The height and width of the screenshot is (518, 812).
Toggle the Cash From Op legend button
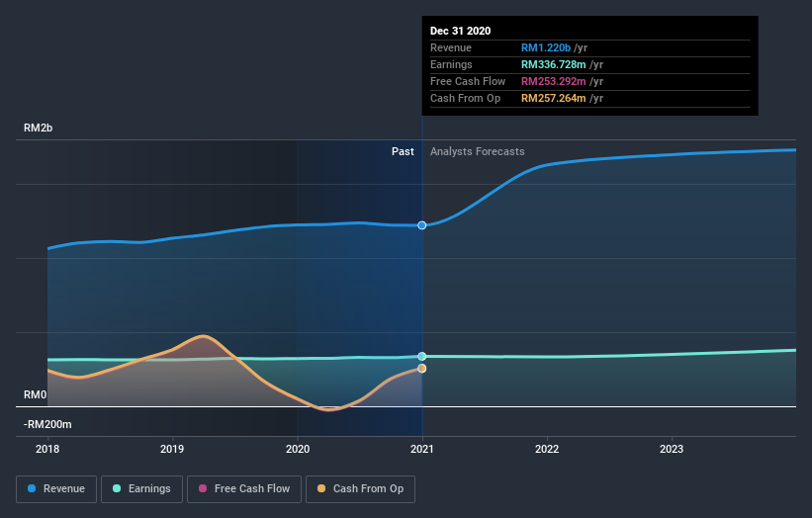coord(360,489)
